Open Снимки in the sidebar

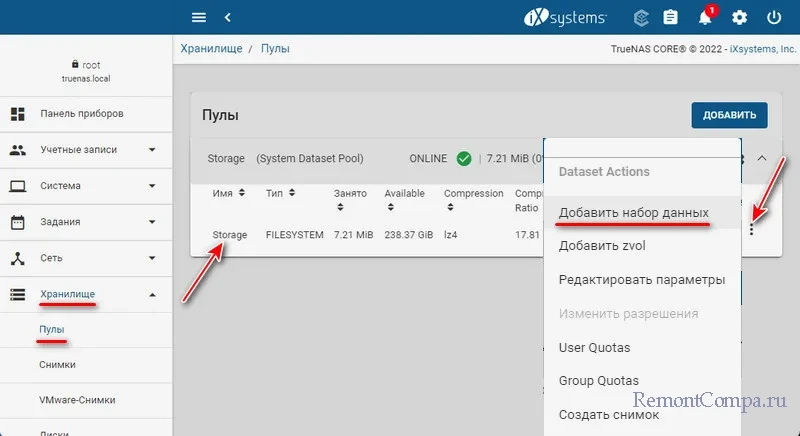pos(58,365)
